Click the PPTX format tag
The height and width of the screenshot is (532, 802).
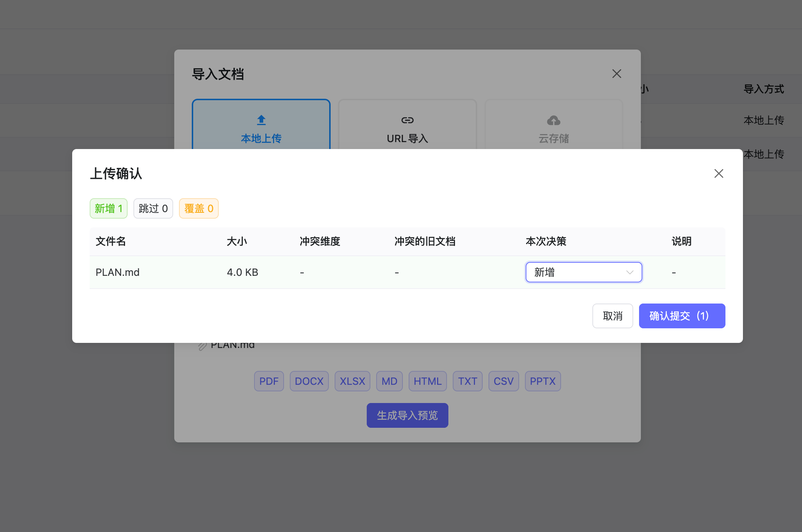point(542,381)
